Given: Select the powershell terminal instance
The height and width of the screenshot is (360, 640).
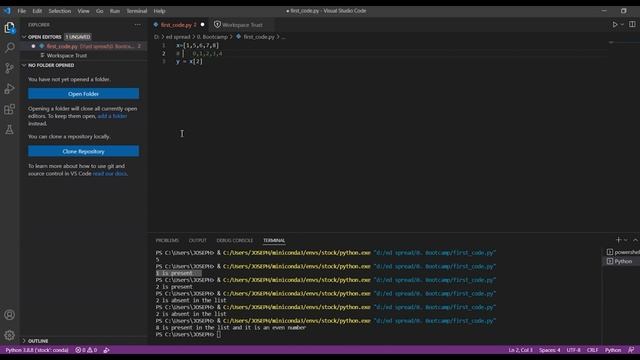Looking at the screenshot, I should pyautogui.click(x=624, y=252).
